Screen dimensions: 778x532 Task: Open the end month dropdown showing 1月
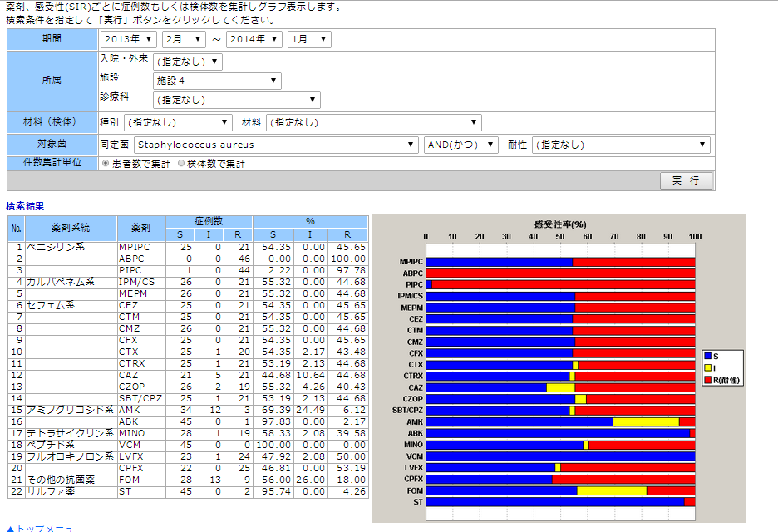coord(309,40)
